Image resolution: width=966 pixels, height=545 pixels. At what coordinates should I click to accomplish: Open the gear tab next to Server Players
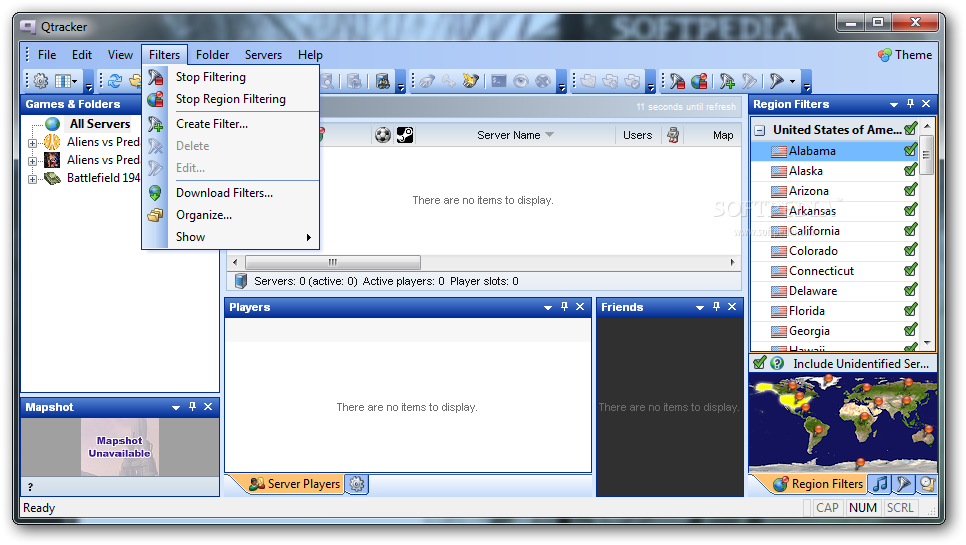[357, 484]
